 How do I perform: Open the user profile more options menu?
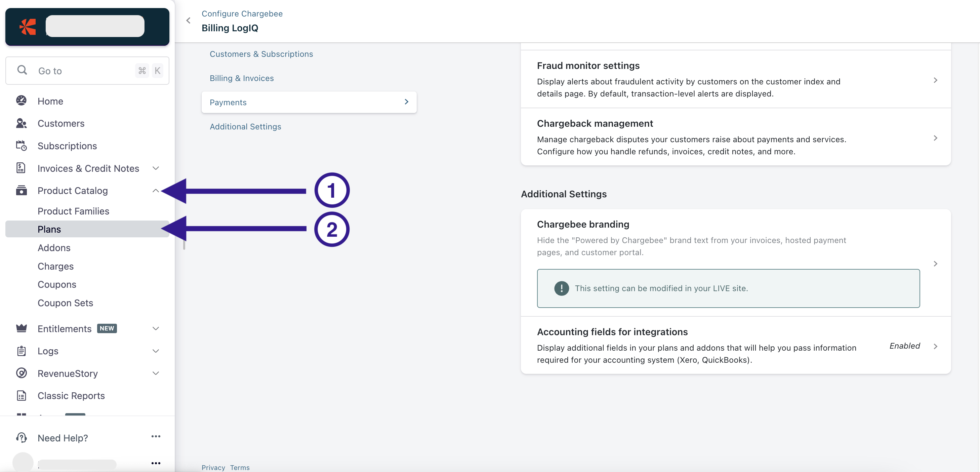click(x=156, y=463)
